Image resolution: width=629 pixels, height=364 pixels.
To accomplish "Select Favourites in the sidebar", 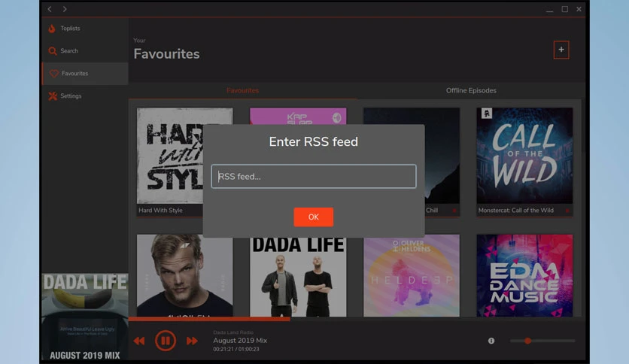I will tap(85, 74).
